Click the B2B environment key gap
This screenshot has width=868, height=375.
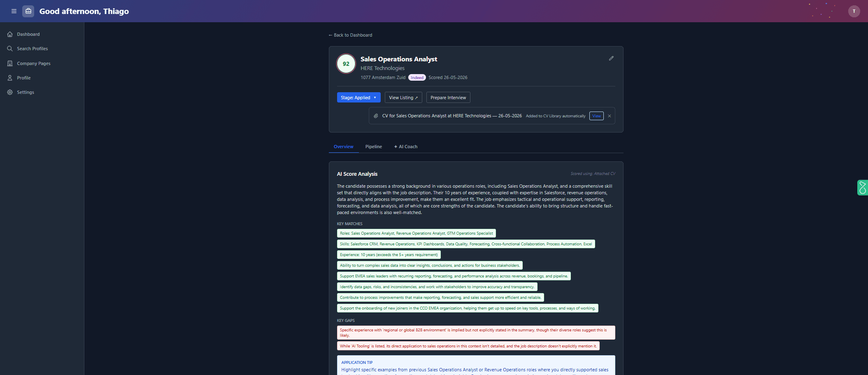tap(476, 333)
